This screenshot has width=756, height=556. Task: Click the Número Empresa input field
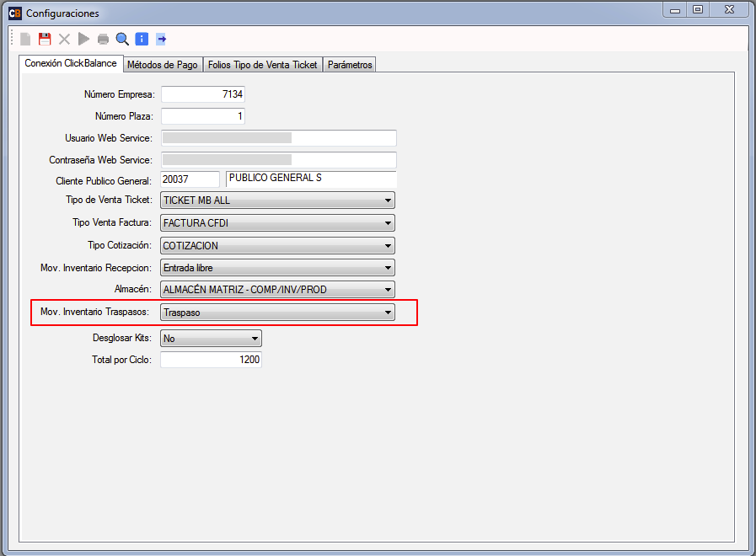[x=202, y=94]
